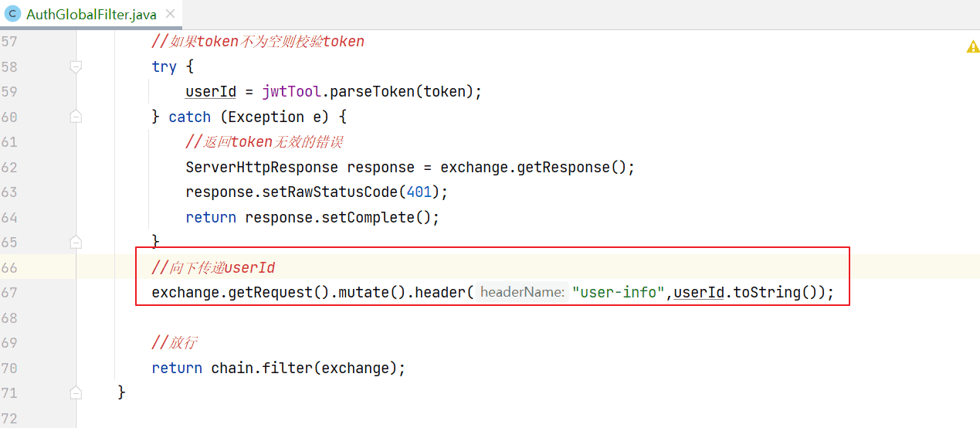The height and width of the screenshot is (428, 980).
Task: Click the jwtTool field reference
Action: coord(291,92)
